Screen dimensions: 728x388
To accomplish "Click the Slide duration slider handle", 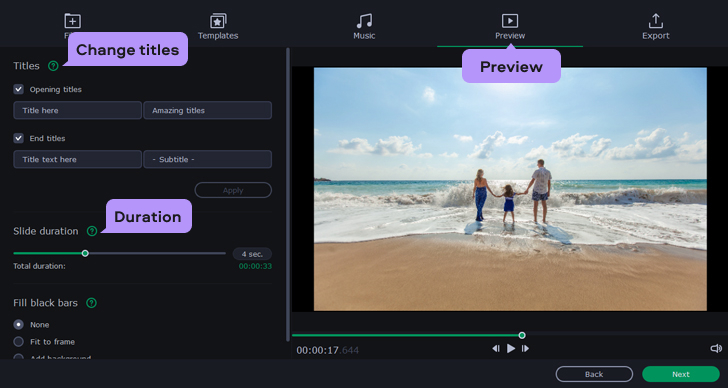I will pos(85,253).
